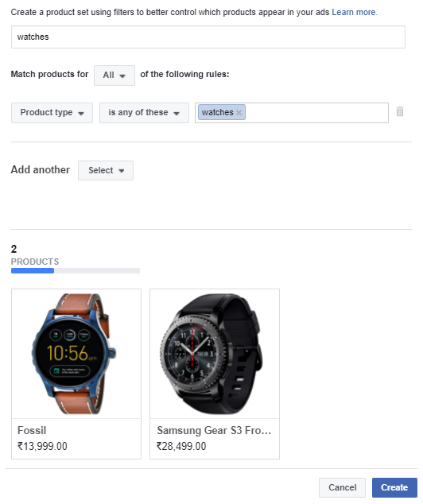Click the ₹28,499.00 price label
The width and height of the screenshot is (423, 504).
[181, 446]
